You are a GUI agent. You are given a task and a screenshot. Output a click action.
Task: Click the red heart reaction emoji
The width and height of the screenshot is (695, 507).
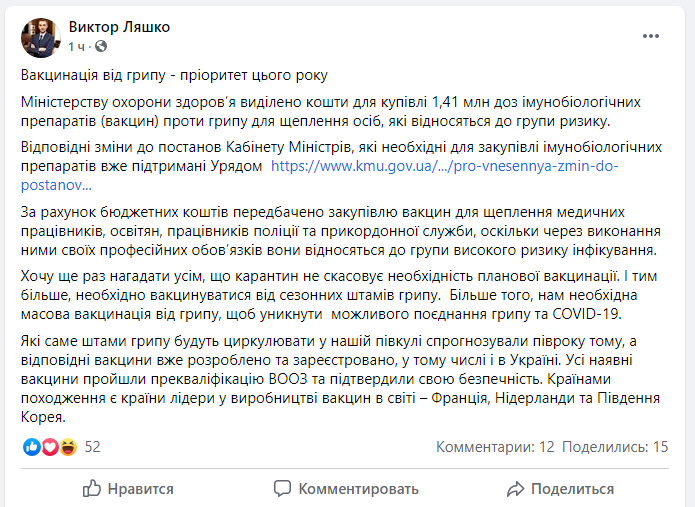click(x=49, y=447)
